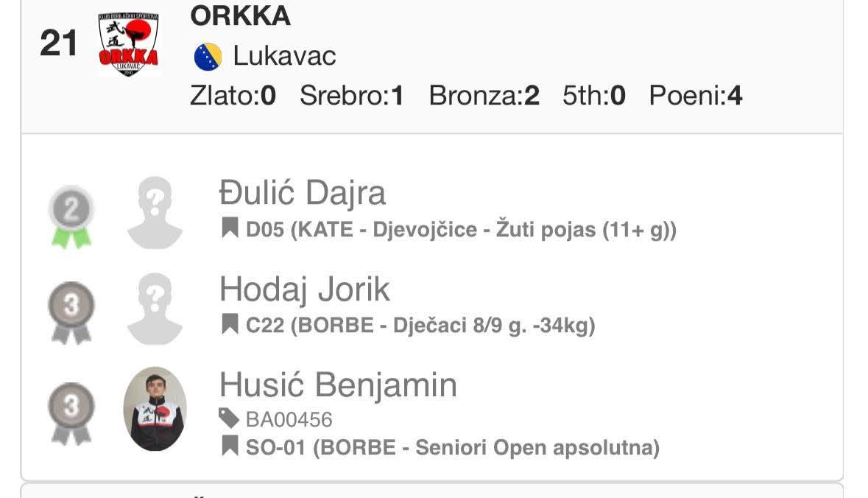Image resolution: width=868 pixels, height=498 pixels.
Task: Click the Poeni:4 points total
Action: point(695,97)
